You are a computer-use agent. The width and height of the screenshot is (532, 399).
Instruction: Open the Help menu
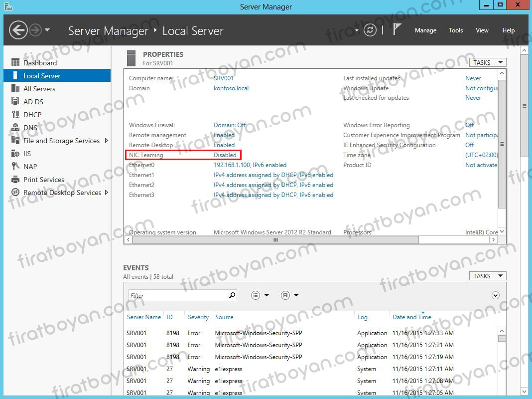click(x=508, y=30)
